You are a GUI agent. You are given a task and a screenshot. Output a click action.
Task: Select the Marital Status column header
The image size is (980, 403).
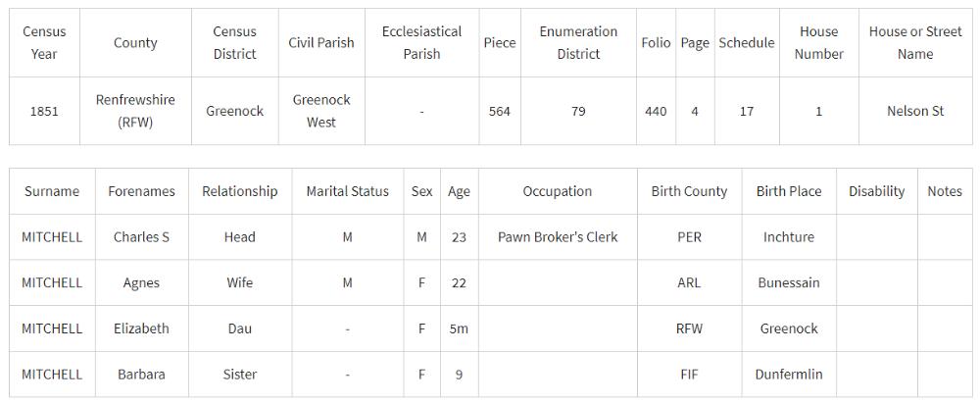click(347, 191)
